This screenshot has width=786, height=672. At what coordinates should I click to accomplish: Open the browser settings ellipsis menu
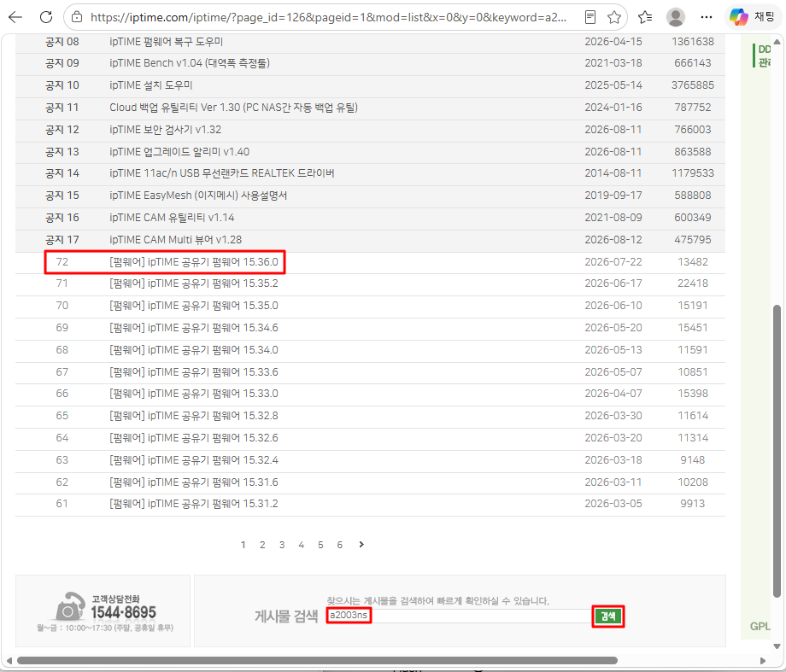(707, 18)
